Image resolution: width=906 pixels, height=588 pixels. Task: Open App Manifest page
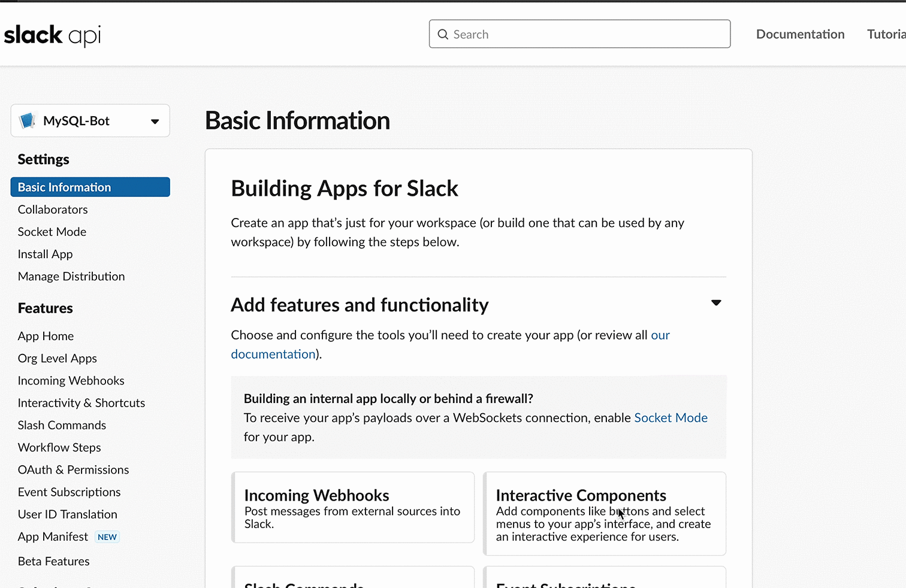[x=53, y=537]
